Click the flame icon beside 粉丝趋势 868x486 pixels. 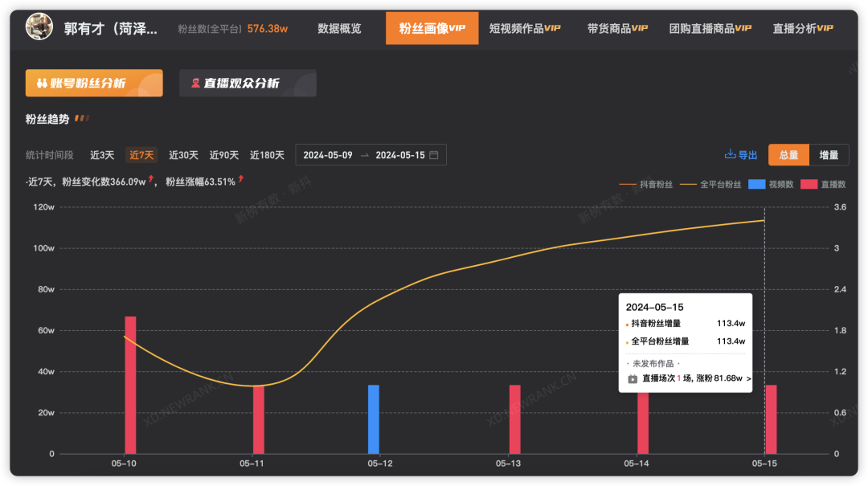pos(80,119)
